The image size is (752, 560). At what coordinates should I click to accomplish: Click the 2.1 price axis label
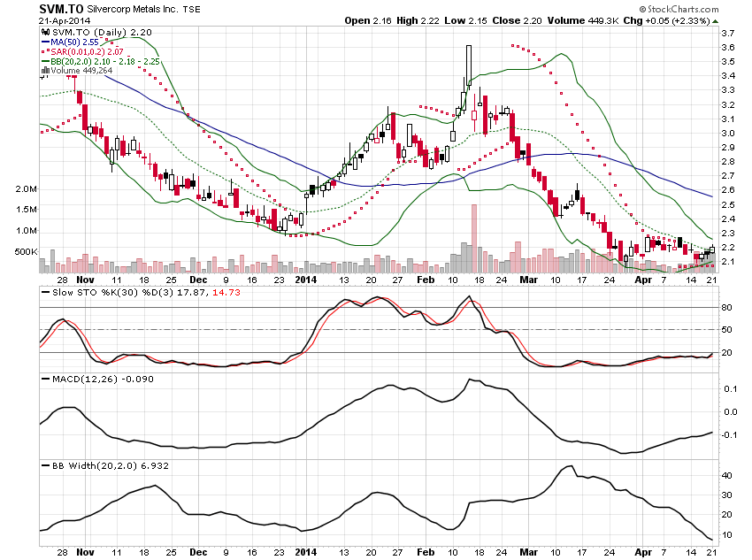tap(727, 262)
